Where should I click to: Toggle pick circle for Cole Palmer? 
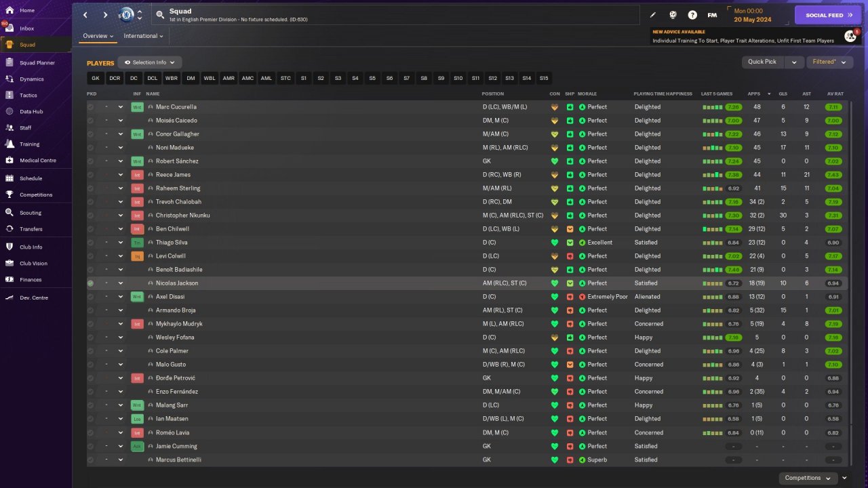click(91, 351)
